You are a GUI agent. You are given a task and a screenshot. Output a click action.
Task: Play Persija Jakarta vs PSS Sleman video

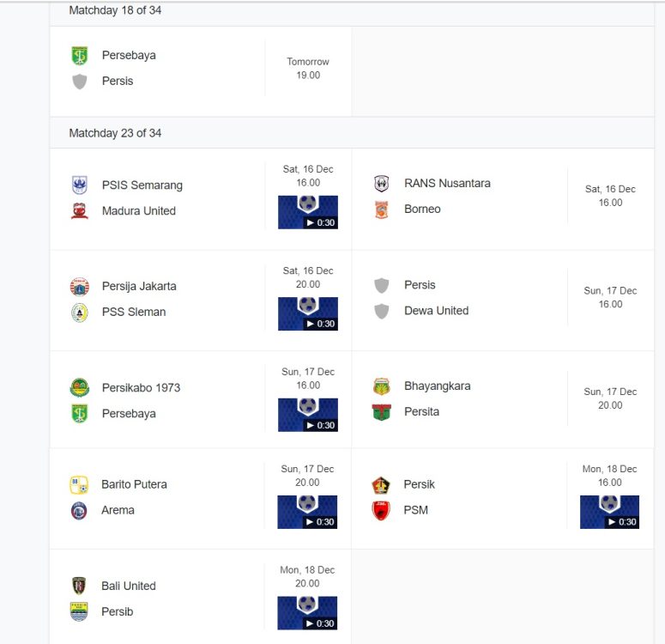[308, 313]
